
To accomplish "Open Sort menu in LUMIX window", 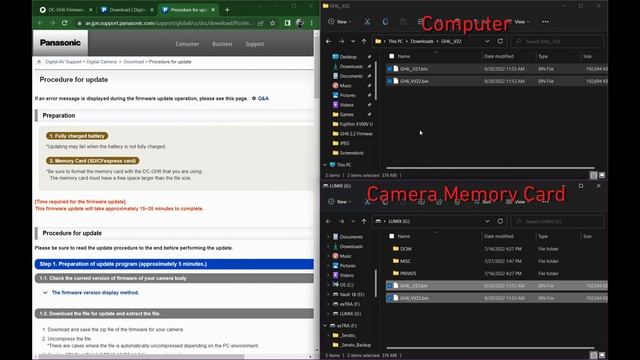I will 485,202.
